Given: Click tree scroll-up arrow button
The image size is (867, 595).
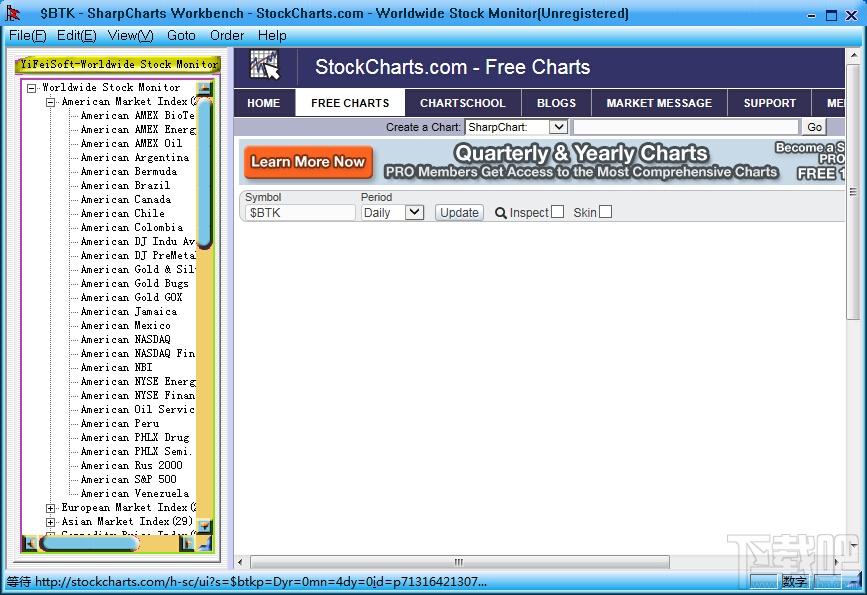Looking at the screenshot, I should coord(205,87).
